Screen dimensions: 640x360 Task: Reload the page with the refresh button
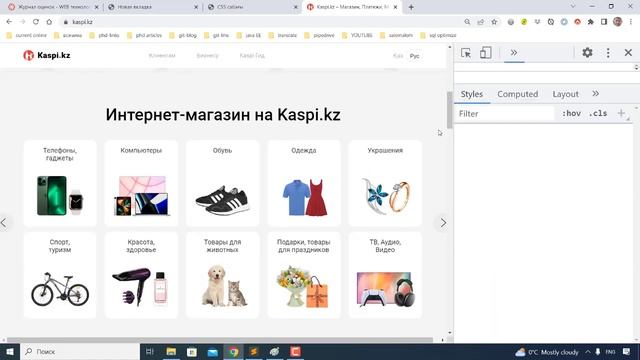click(x=36, y=22)
